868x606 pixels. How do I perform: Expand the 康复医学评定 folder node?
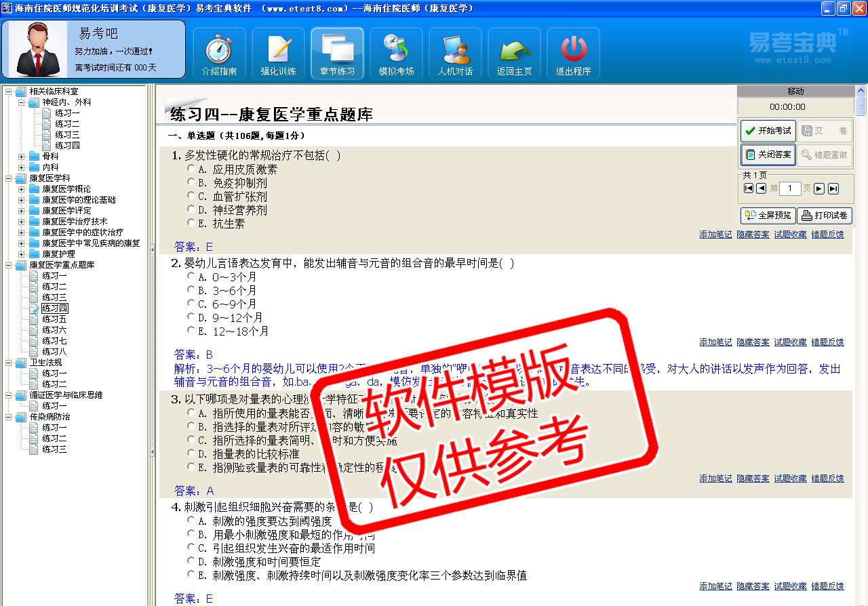click(x=22, y=211)
